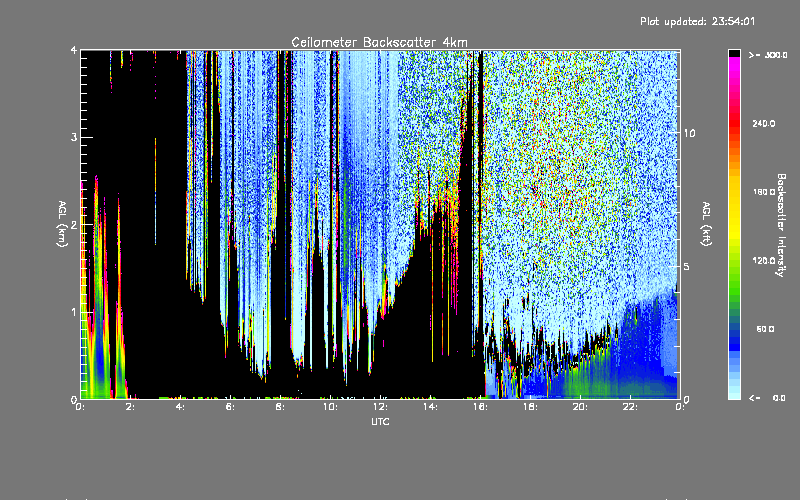Click the '3' km tick label

coord(74,137)
